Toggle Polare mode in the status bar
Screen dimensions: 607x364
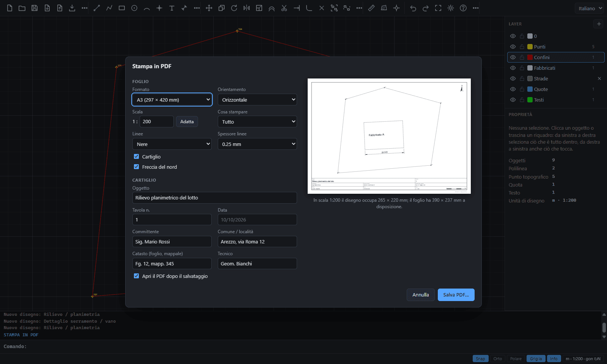[x=516, y=359]
